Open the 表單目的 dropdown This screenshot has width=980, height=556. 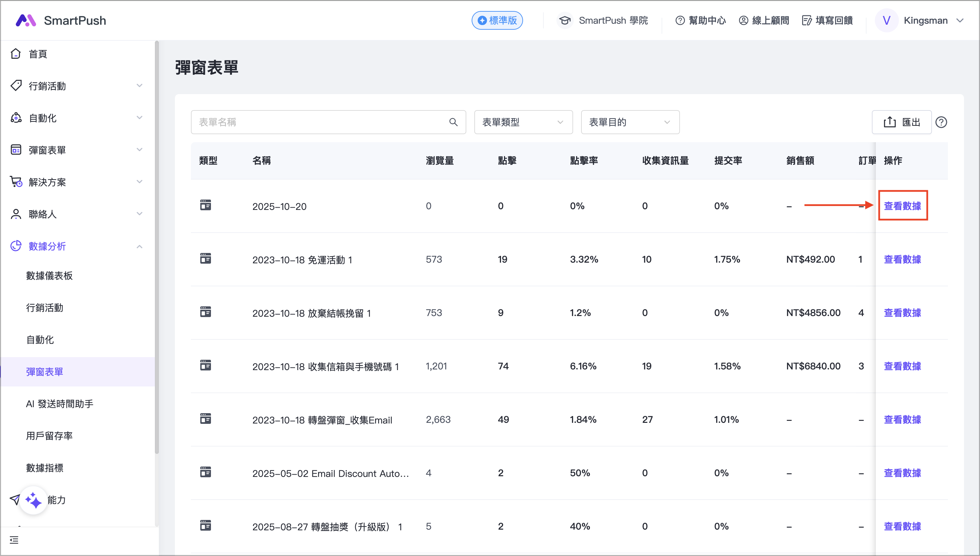630,122
